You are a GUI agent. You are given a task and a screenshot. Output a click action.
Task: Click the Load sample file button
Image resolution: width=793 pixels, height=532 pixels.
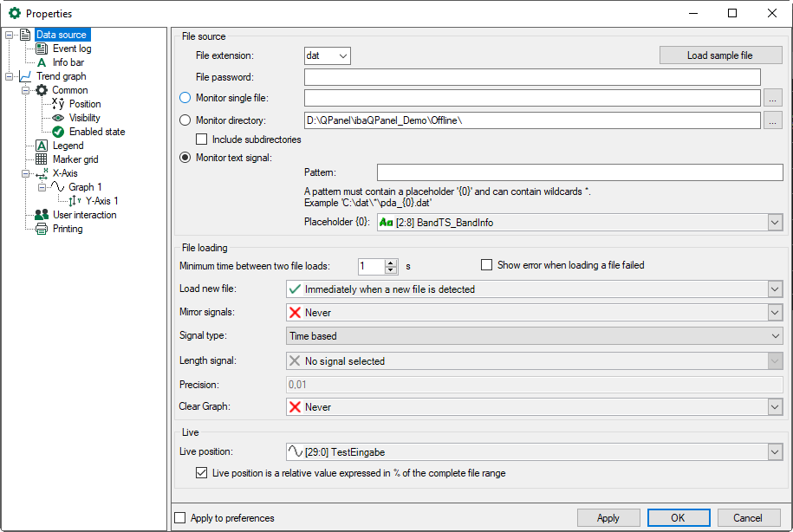tap(720, 55)
